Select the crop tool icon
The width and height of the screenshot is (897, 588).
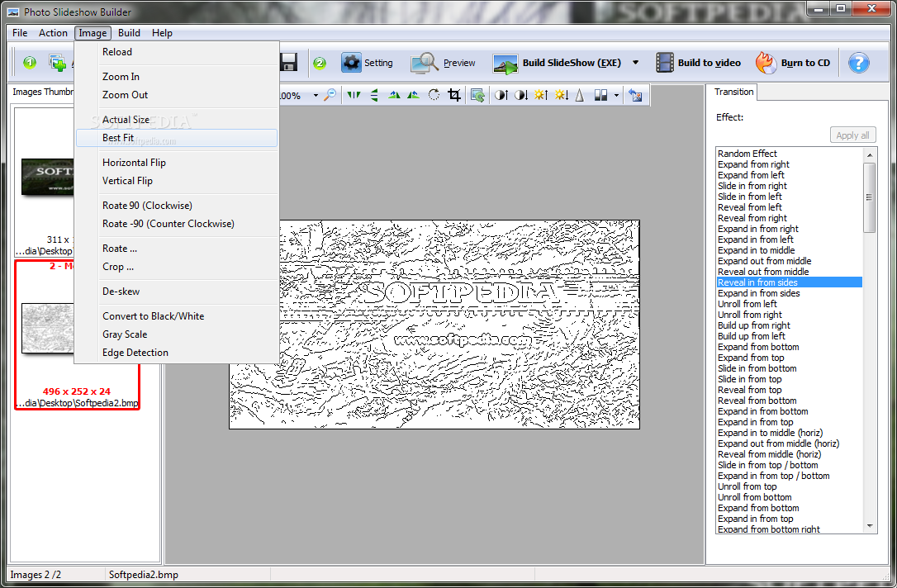point(454,95)
